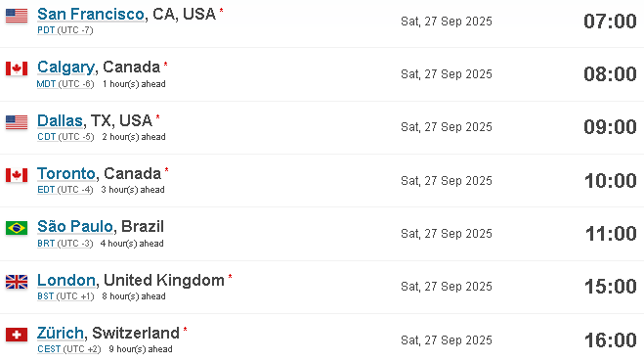Image resolution: width=644 pixels, height=362 pixels.
Task: Click the Canada flag beside Toronto
Action: tap(17, 175)
